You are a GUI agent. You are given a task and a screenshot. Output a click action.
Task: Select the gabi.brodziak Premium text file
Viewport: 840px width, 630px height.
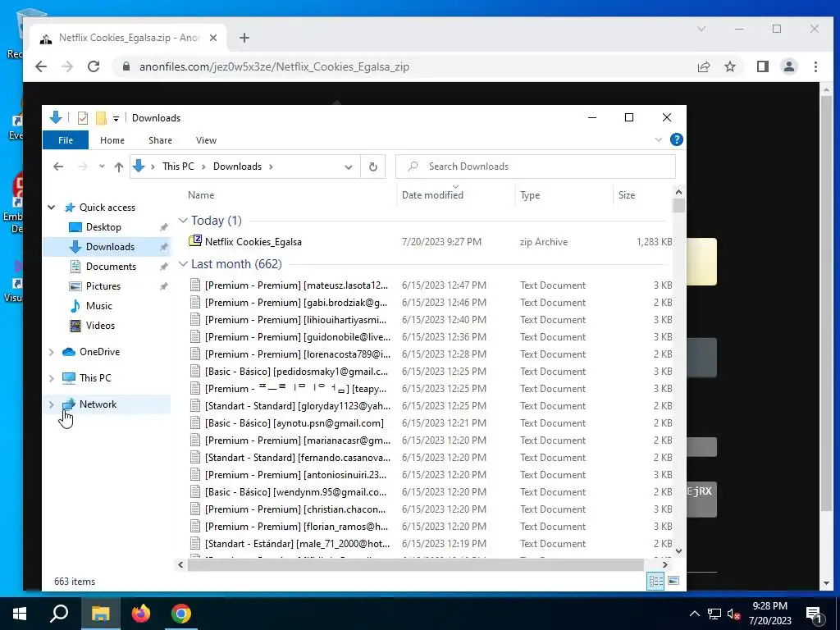pos(296,303)
